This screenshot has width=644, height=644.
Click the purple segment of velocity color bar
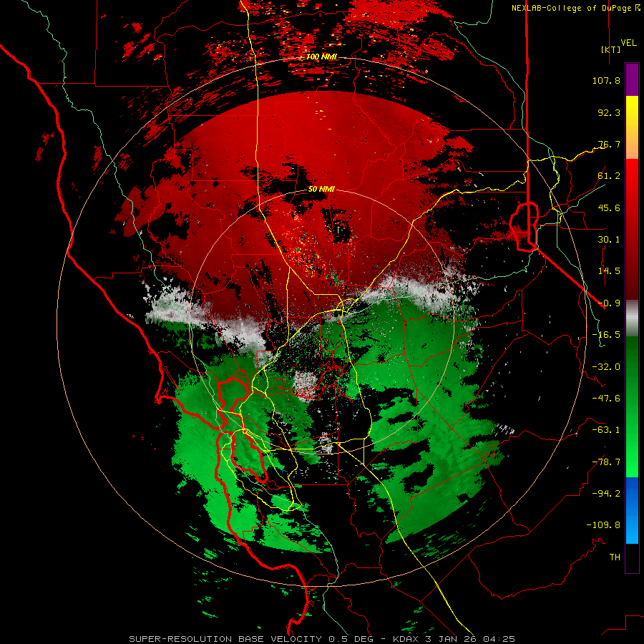[x=632, y=79]
